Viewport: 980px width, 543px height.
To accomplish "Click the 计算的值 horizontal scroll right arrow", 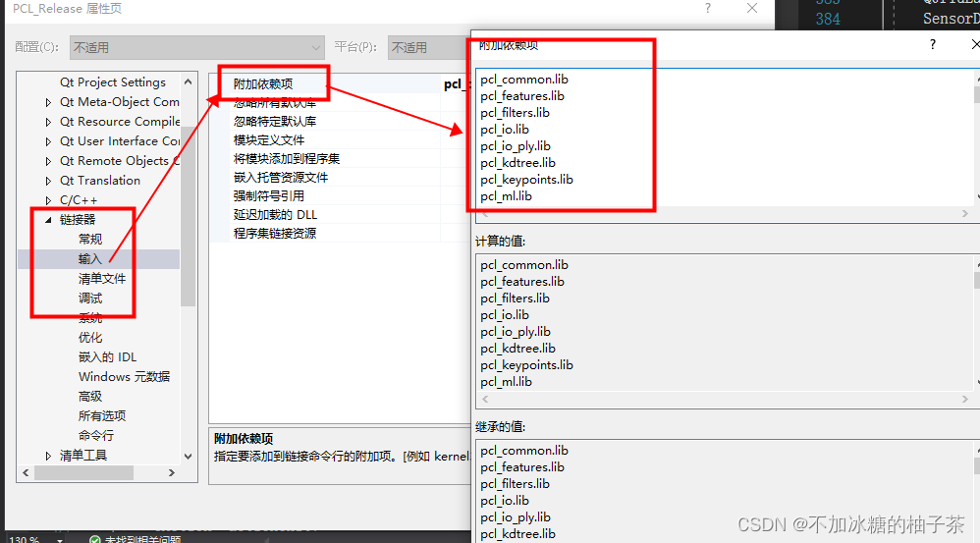I will [965, 400].
